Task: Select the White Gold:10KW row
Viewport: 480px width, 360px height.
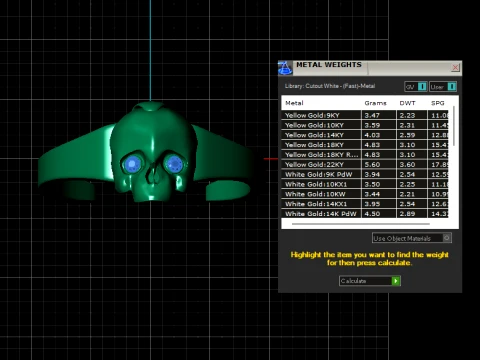Action: [365, 194]
